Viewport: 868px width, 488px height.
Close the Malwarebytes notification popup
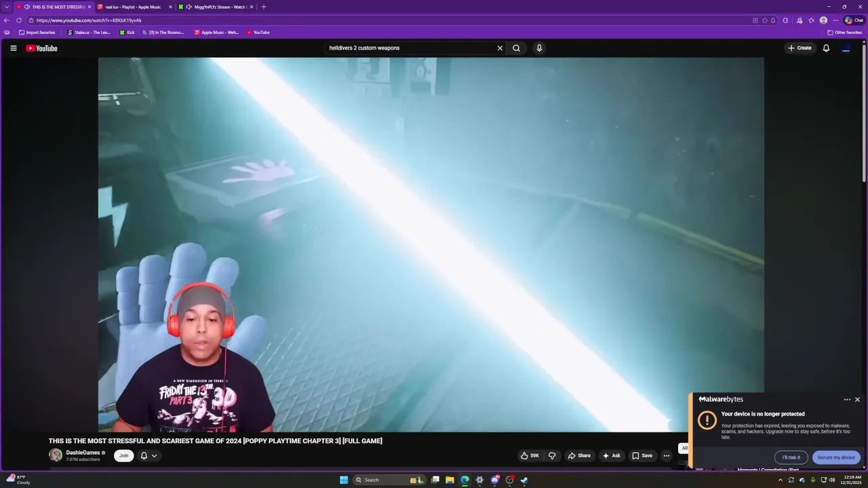[x=857, y=400]
